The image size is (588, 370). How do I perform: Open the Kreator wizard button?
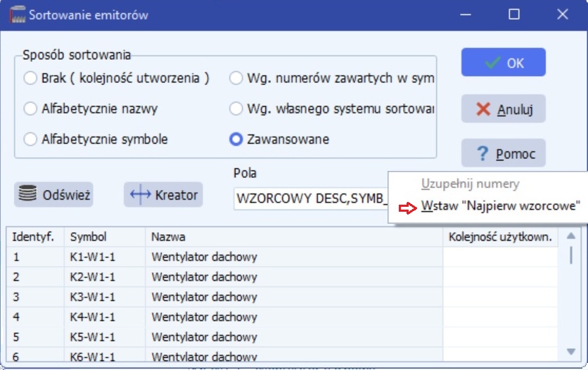tap(163, 195)
